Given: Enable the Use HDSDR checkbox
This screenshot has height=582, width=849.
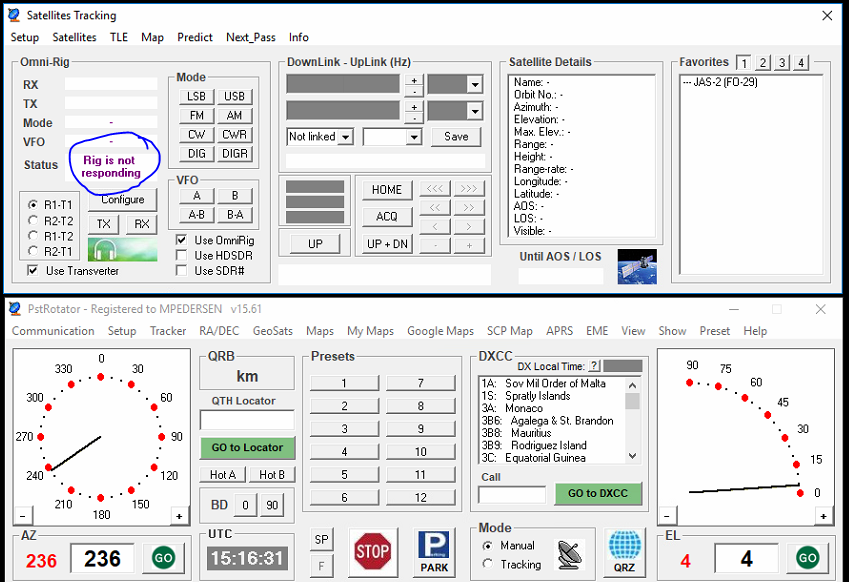Looking at the screenshot, I should click(x=181, y=255).
